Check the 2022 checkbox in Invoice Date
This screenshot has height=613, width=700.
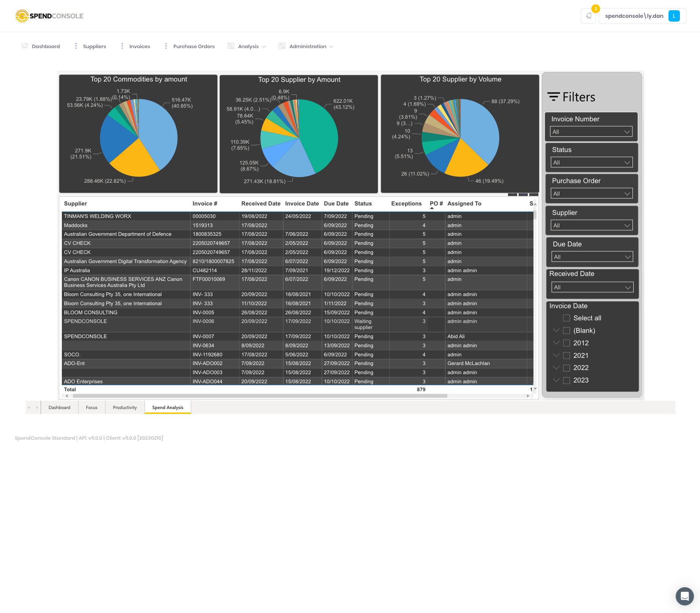[x=567, y=368]
